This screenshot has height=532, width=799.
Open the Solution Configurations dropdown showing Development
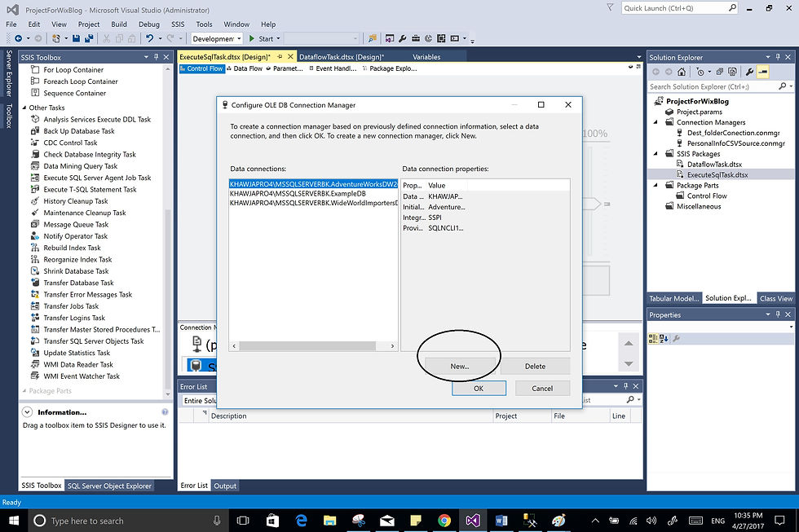point(216,38)
